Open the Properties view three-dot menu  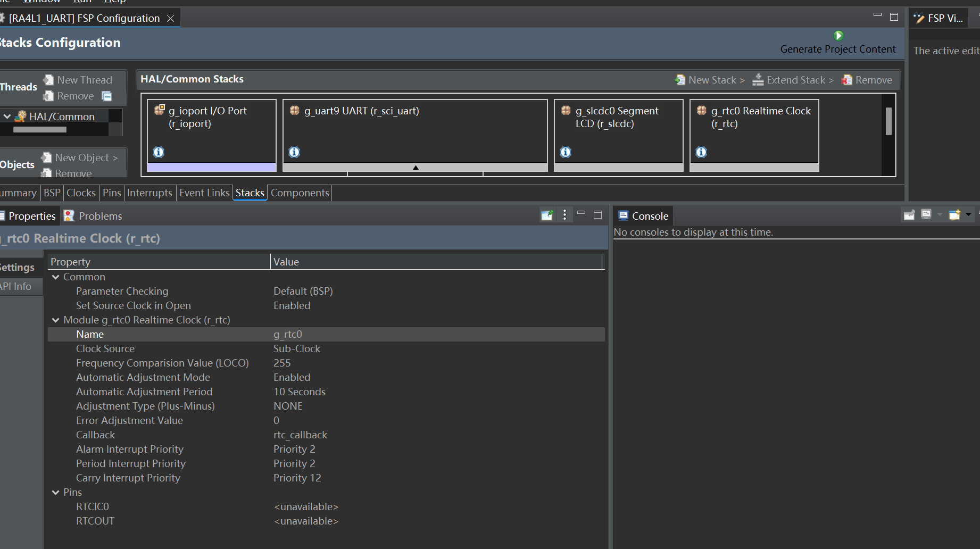pos(564,215)
